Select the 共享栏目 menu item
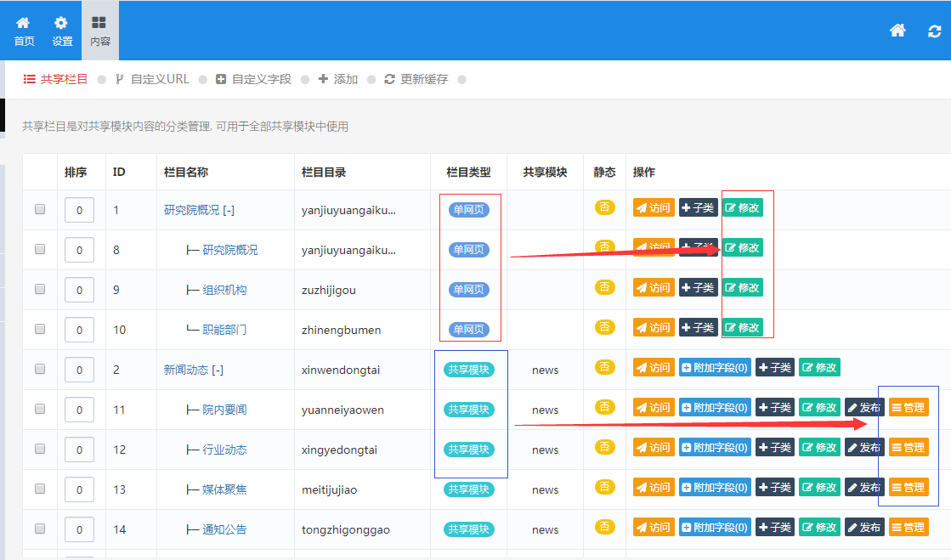 tap(55, 80)
